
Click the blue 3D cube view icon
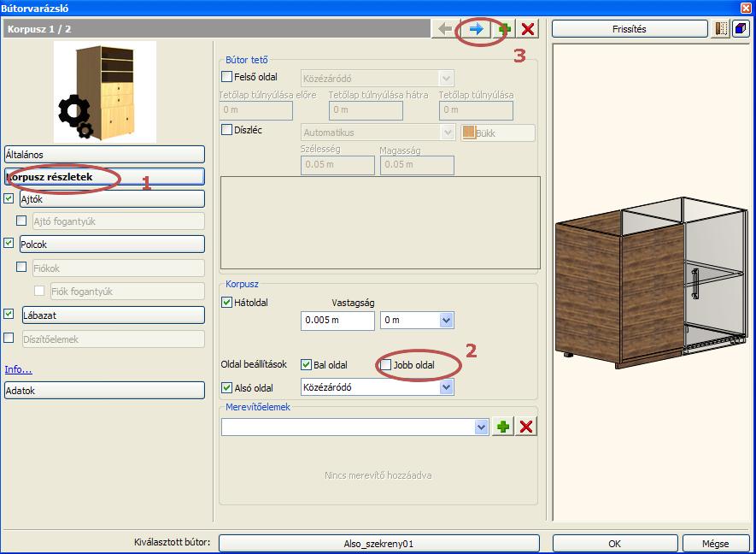point(740,29)
